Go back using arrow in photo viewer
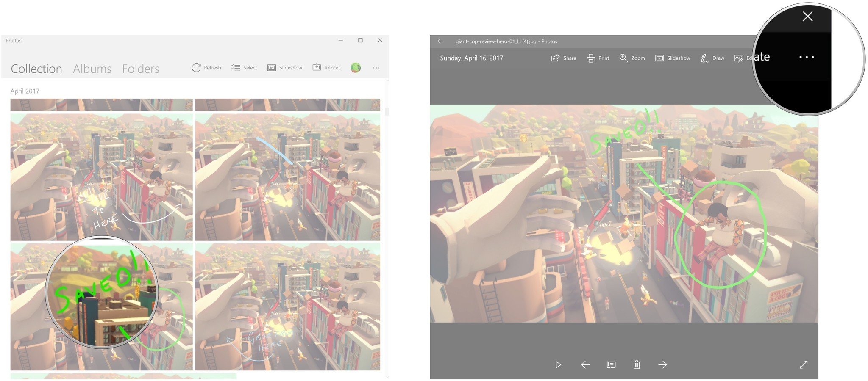The width and height of the screenshot is (868, 381). click(440, 41)
